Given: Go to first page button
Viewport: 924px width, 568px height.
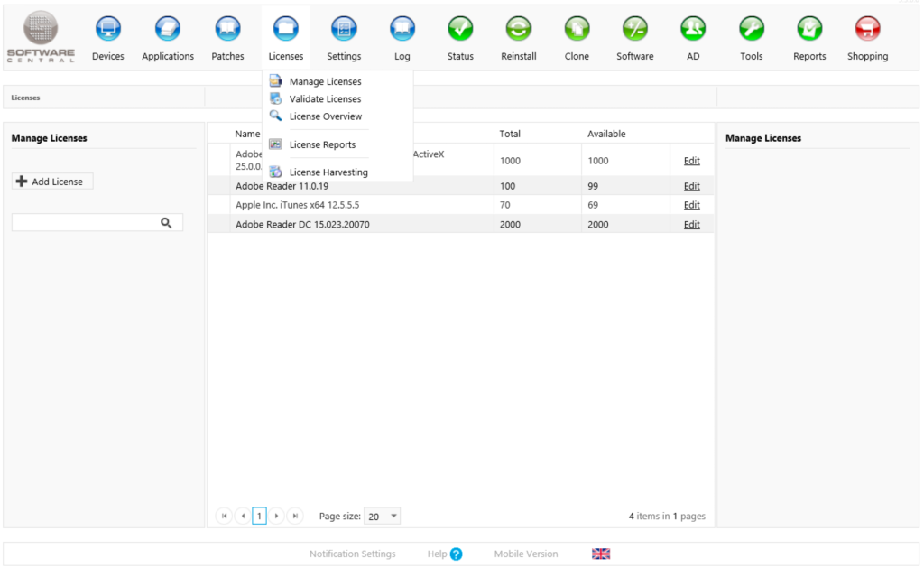Looking at the screenshot, I should tap(224, 517).
